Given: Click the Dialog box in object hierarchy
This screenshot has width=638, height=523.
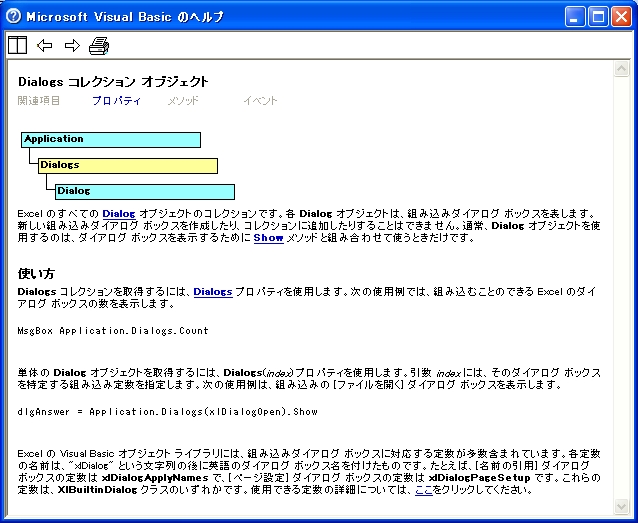Looking at the screenshot, I should [145, 192].
